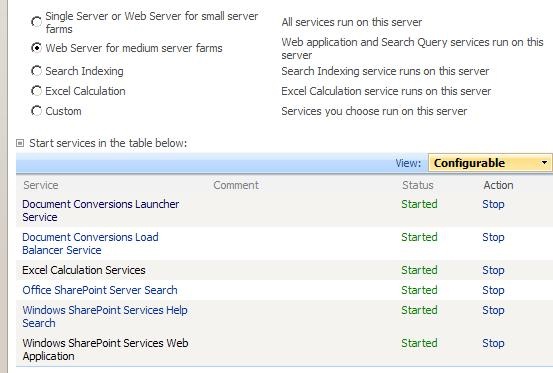Click 'Excel Calculation service runs on this server'
Viewport: 553px width, 373px height.
(386, 91)
